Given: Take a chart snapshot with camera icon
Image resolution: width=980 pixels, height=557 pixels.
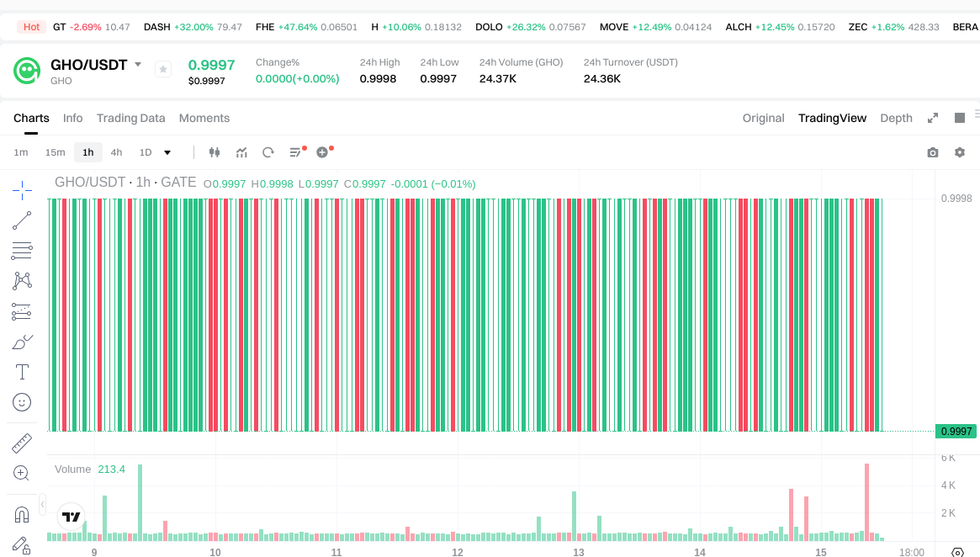Looking at the screenshot, I should coord(933,152).
